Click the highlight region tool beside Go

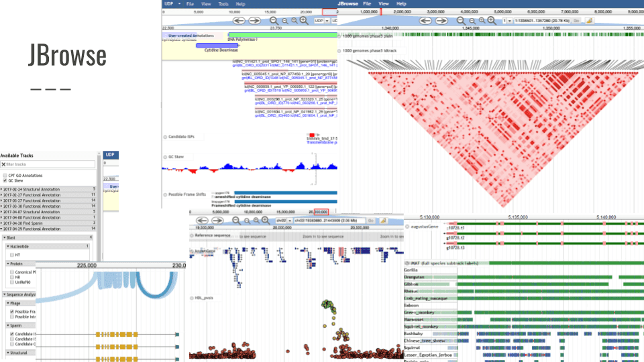point(590,21)
